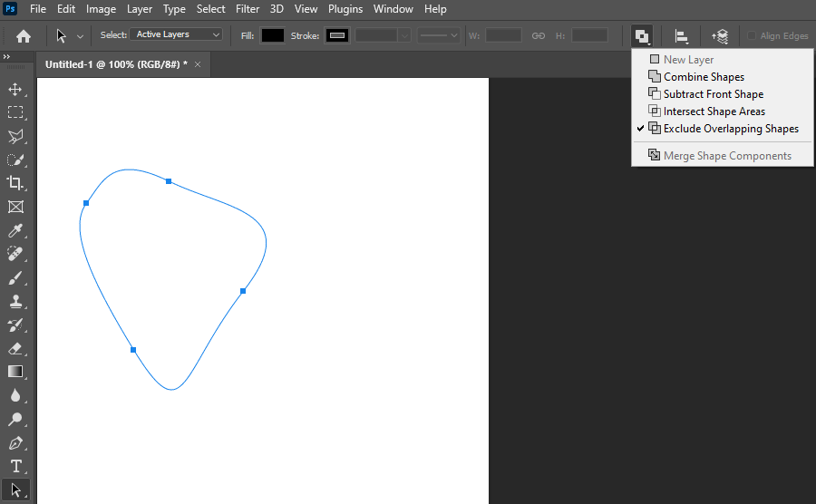Select the Quick Selection tool

pyautogui.click(x=15, y=160)
